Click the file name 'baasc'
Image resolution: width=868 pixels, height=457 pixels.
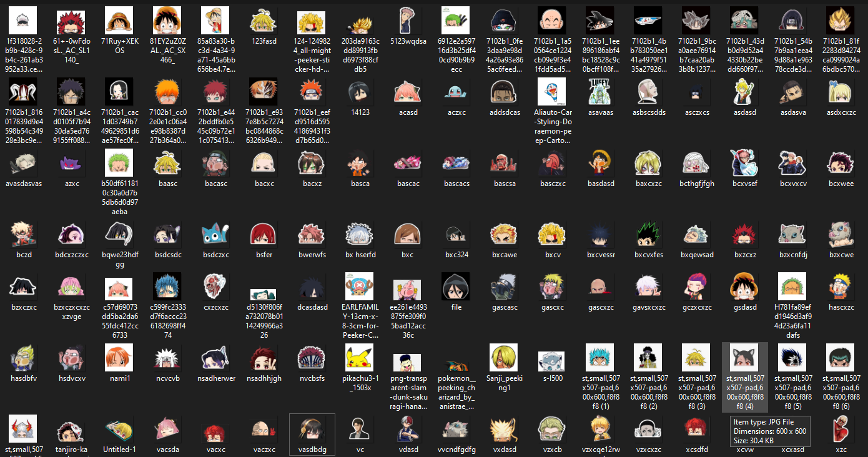click(168, 184)
